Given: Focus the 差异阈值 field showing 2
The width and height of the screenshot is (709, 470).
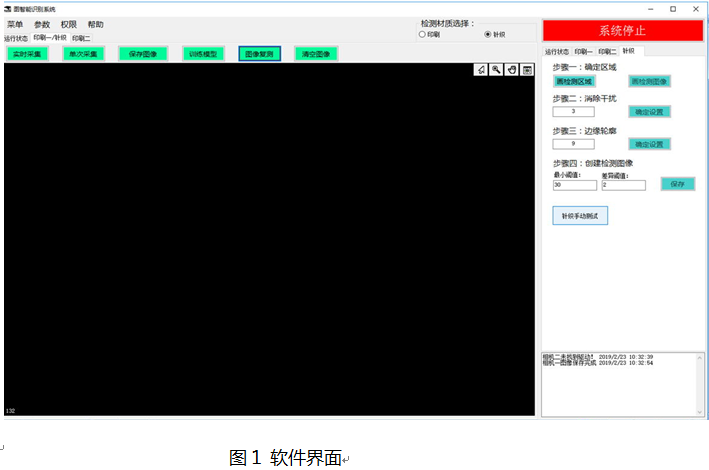Looking at the screenshot, I should coord(624,185).
